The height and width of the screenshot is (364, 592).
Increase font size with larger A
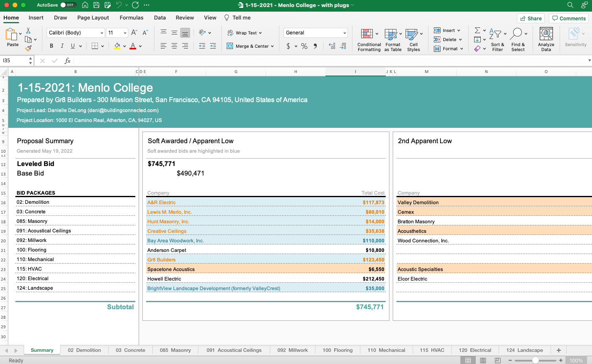tap(134, 32)
